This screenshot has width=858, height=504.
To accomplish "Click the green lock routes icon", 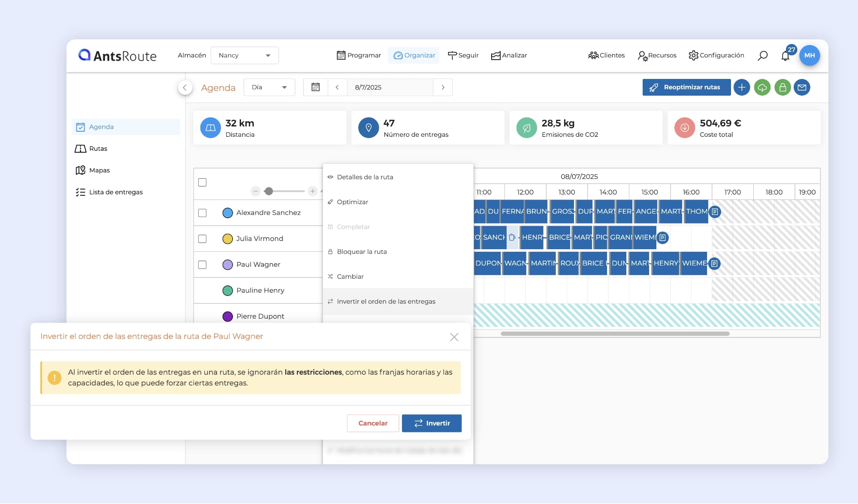I will click(x=782, y=88).
